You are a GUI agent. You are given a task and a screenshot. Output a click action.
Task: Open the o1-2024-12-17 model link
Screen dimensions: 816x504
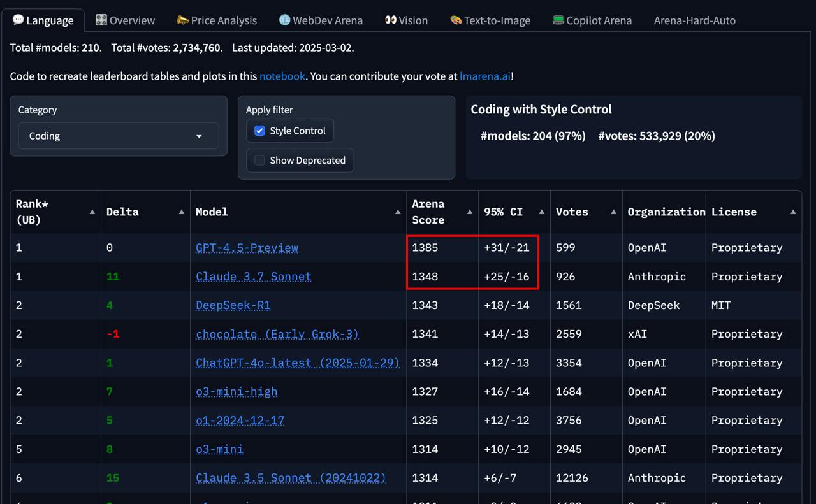240,421
